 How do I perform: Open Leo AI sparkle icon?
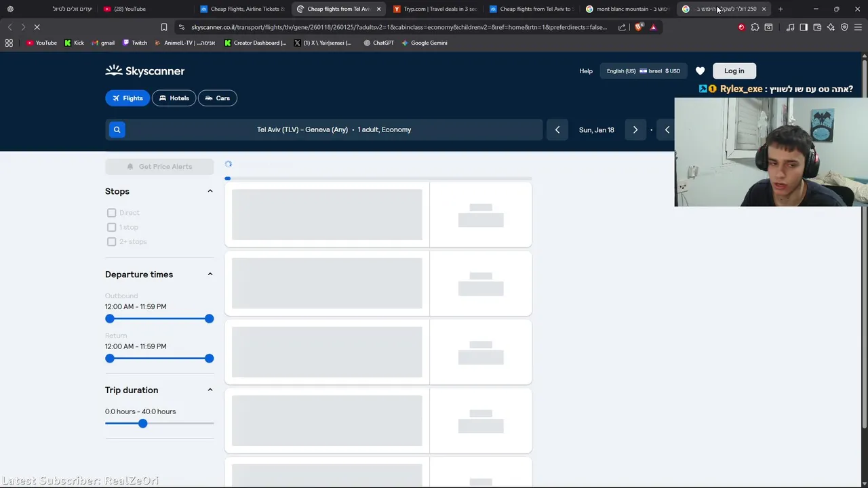coord(831,27)
